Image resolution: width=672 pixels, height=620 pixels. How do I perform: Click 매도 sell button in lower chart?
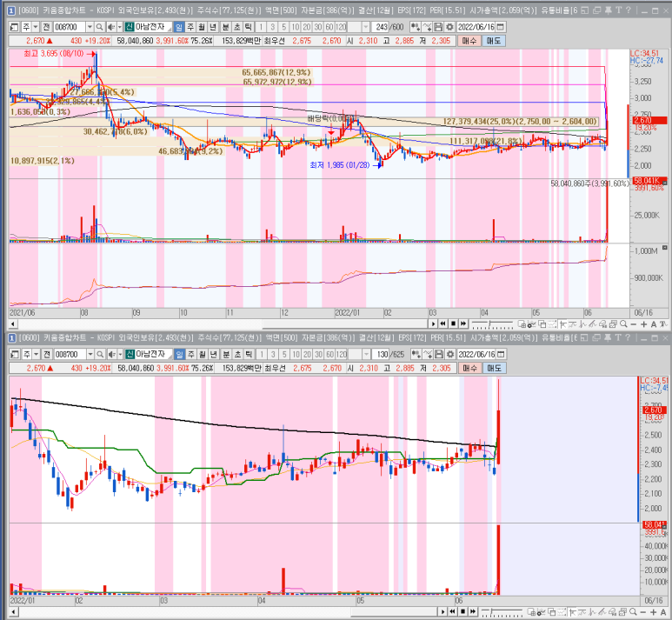point(494,368)
